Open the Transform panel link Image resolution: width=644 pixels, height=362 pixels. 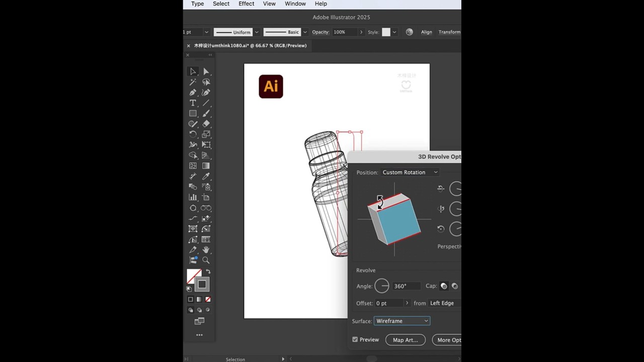coord(449,32)
